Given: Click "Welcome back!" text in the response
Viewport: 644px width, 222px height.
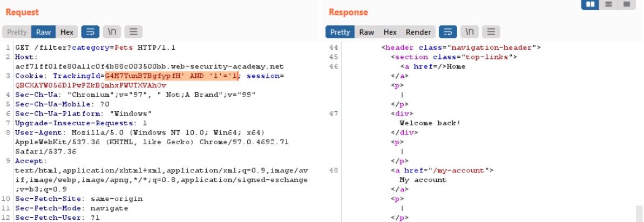Looking at the screenshot, I should click(x=430, y=123).
